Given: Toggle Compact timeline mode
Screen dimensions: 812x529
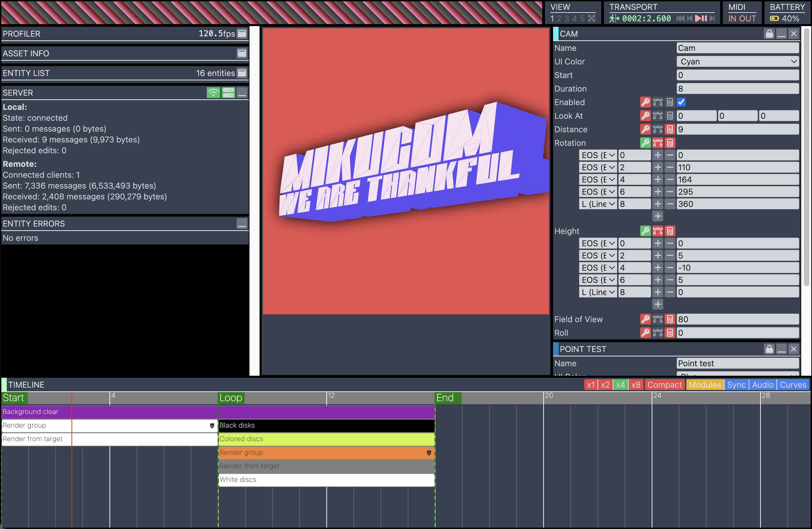Looking at the screenshot, I should pyautogui.click(x=664, y=385).
